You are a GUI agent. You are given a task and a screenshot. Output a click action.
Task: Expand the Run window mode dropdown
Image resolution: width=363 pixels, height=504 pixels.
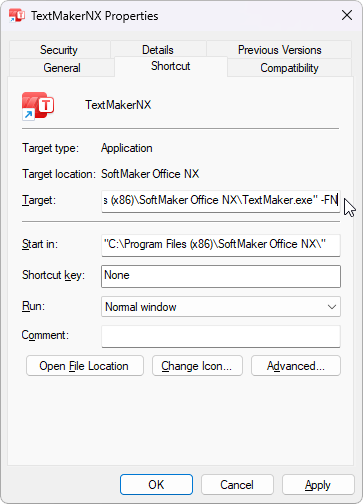(221, 306)
